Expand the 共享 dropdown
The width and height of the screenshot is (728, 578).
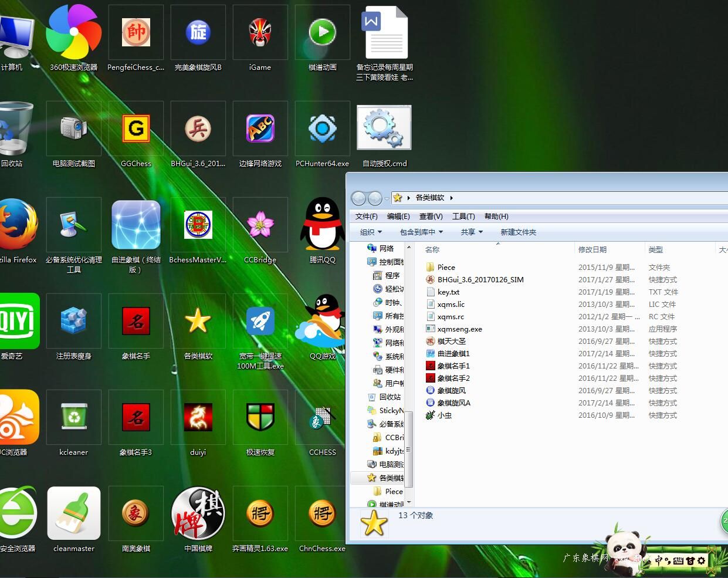tap(472, 232)
